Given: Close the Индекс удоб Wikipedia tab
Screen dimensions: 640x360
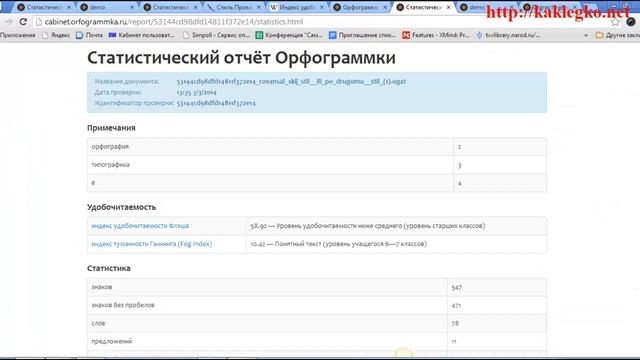Looking at the screenshot, I should pyautogui.click(x=322, y=7).
